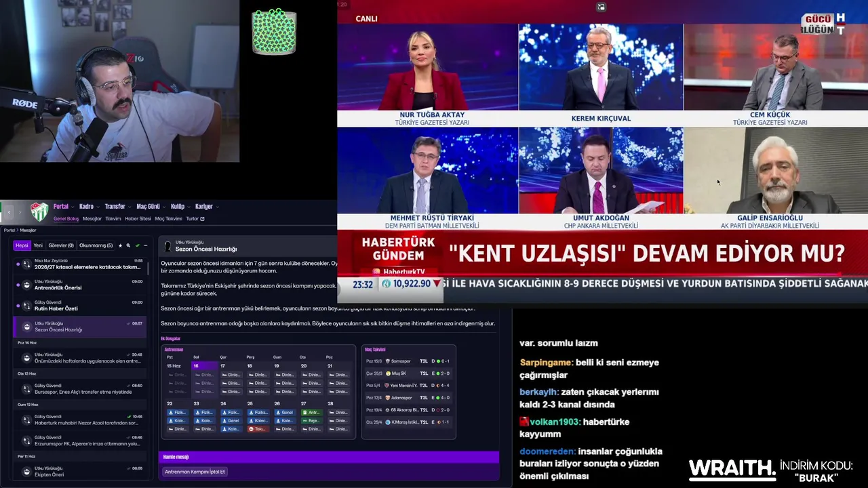Screen dimensions: 868x488
Task: Click the Yeni Mersin İ.Y. fixture row
Action: (408, 386)
